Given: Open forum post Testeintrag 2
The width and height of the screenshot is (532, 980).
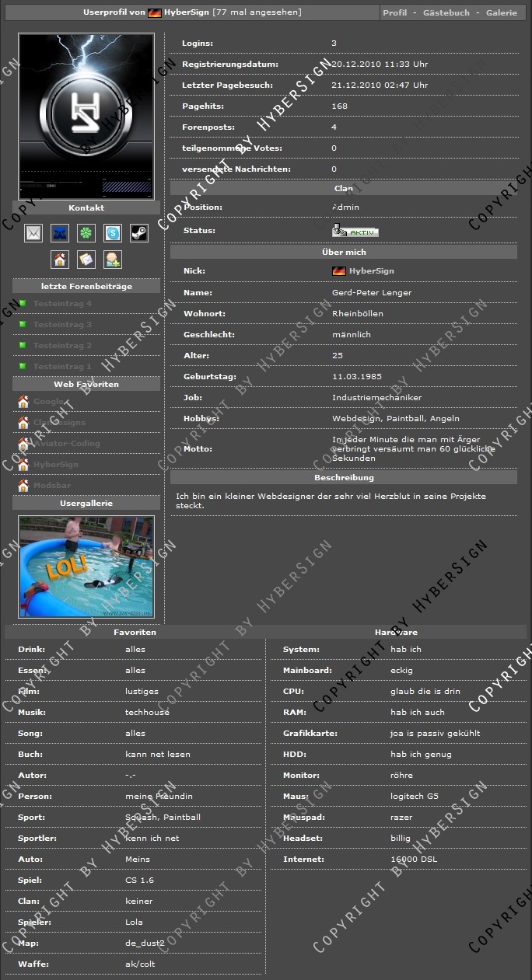Looking at the screenshot, I should (62, 346).
